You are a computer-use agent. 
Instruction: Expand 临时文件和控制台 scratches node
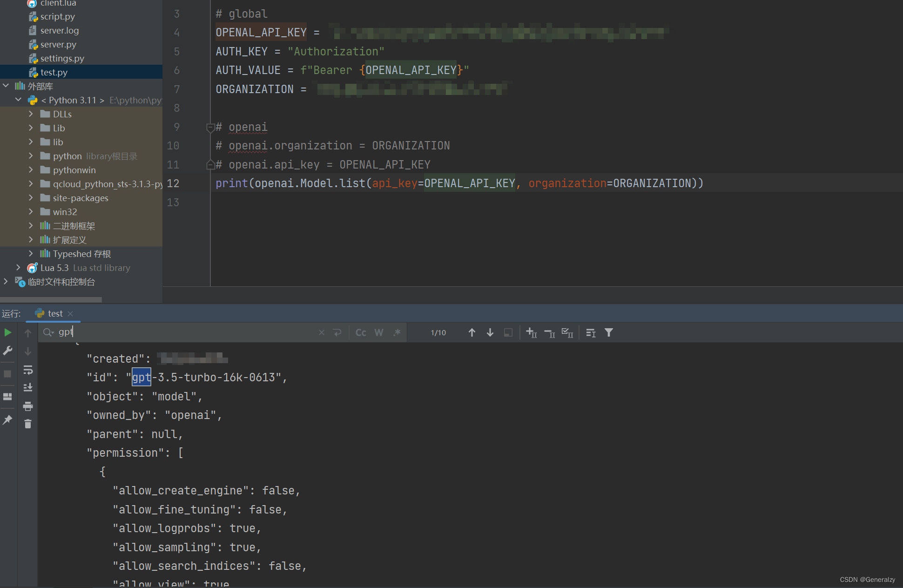pos(6,281)
